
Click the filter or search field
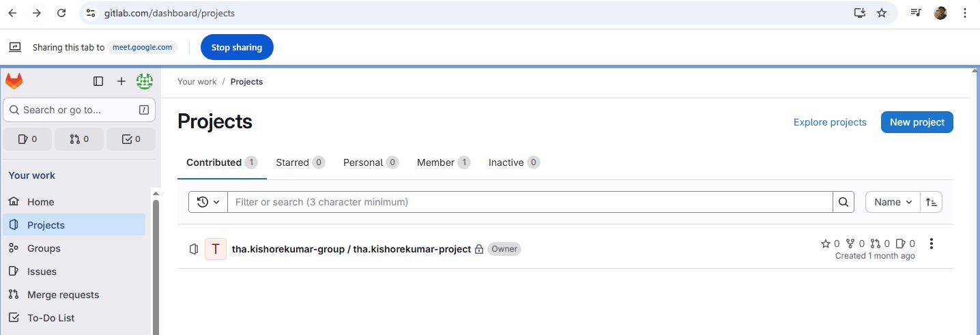[x=530, y=202]
